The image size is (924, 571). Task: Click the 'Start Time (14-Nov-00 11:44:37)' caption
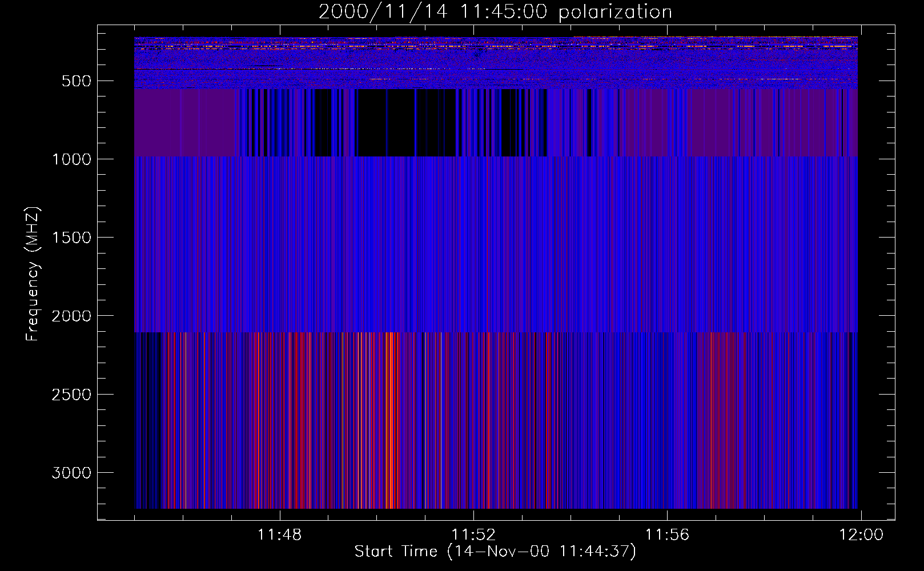(495, 552)
